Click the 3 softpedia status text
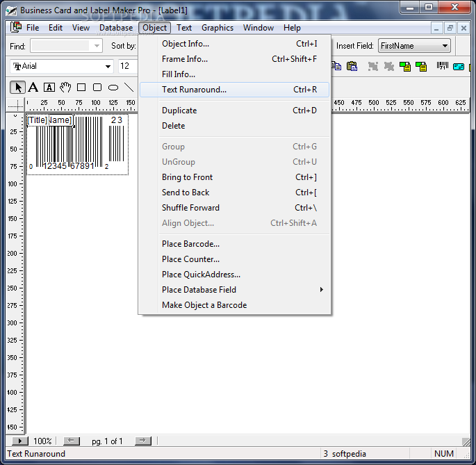The width and height of the screenshot is (476, 465). tap(345, 454)
